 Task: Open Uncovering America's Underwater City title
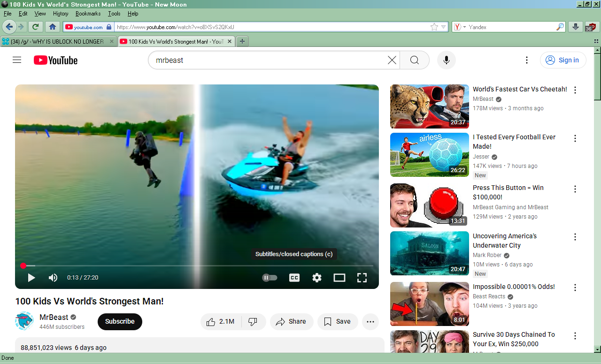tap(505, 241)
